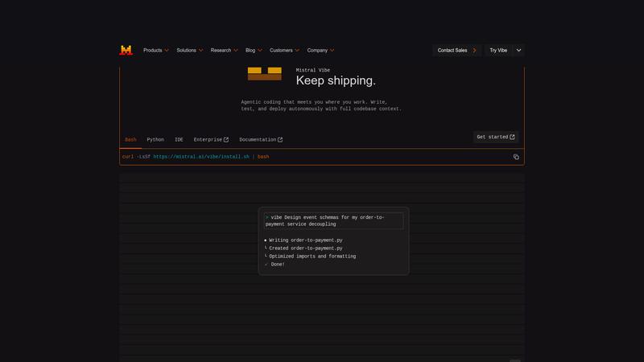Expand the Products chevron

[167, 51]
